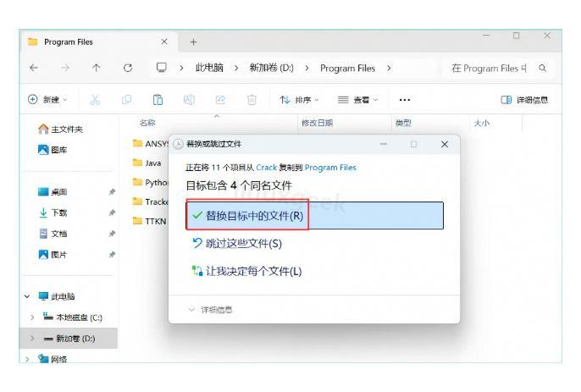Unpin 桌面 using its pin icon
The width and height of the screenshot is (581, 392).
coord(112,192)
